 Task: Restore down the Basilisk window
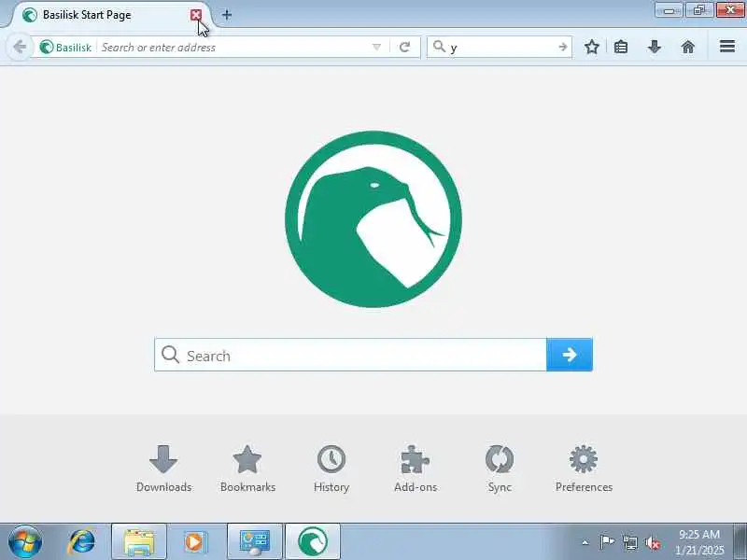coord(698,9)
